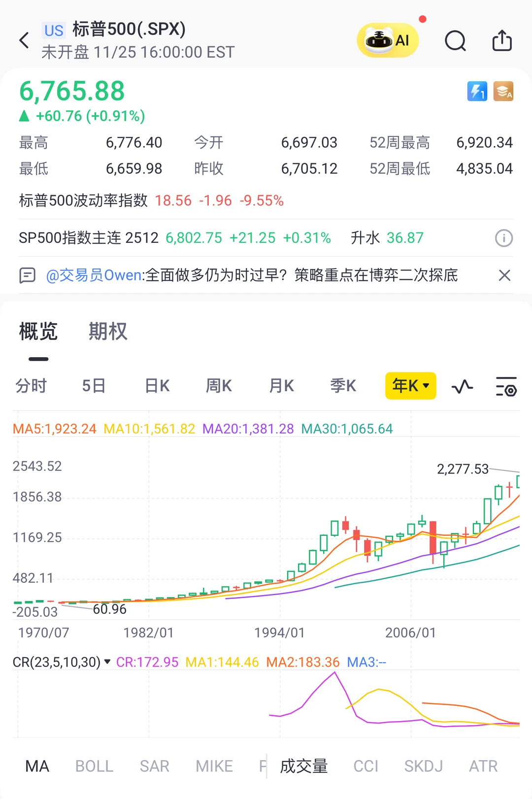Tap the large red 2008 candlestick

tap(433, 538)
